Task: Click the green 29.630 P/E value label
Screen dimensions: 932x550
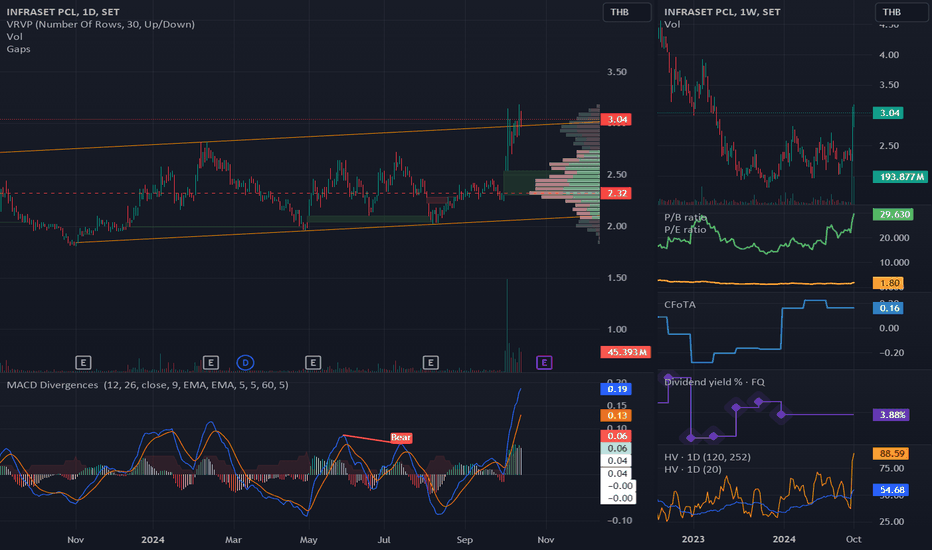Action: point(893,214)
